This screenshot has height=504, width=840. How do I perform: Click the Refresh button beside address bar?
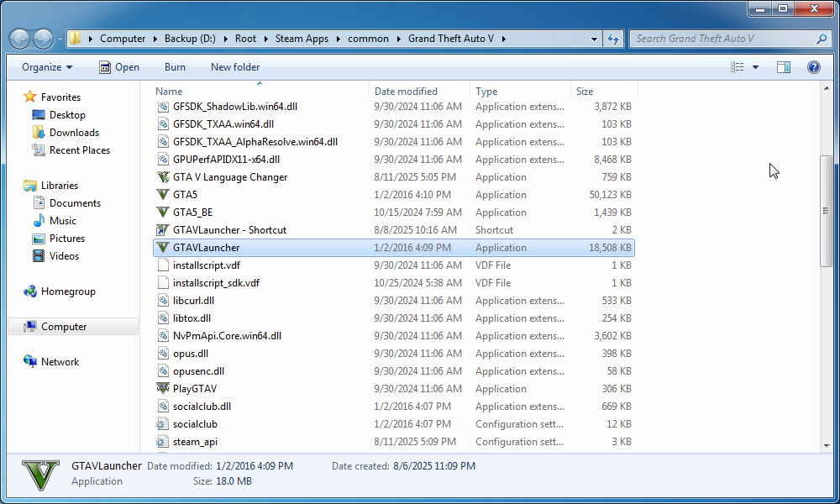[x=613, y=39]
